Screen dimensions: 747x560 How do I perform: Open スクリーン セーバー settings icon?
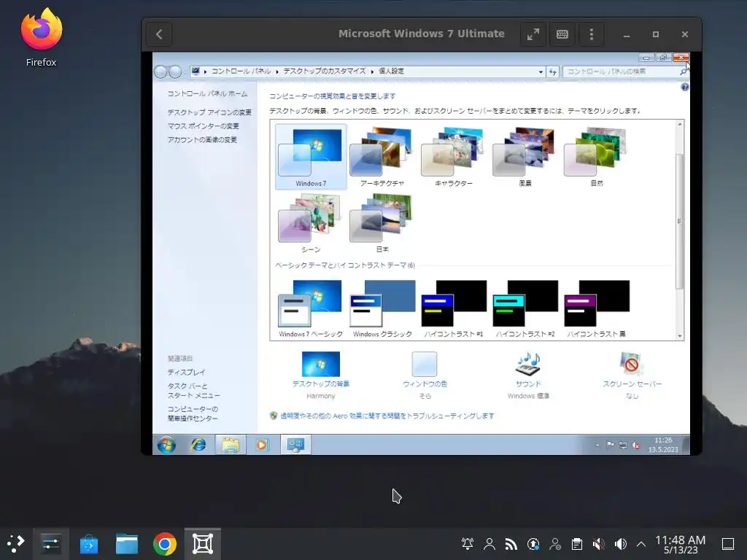click(x=632, y=365)
